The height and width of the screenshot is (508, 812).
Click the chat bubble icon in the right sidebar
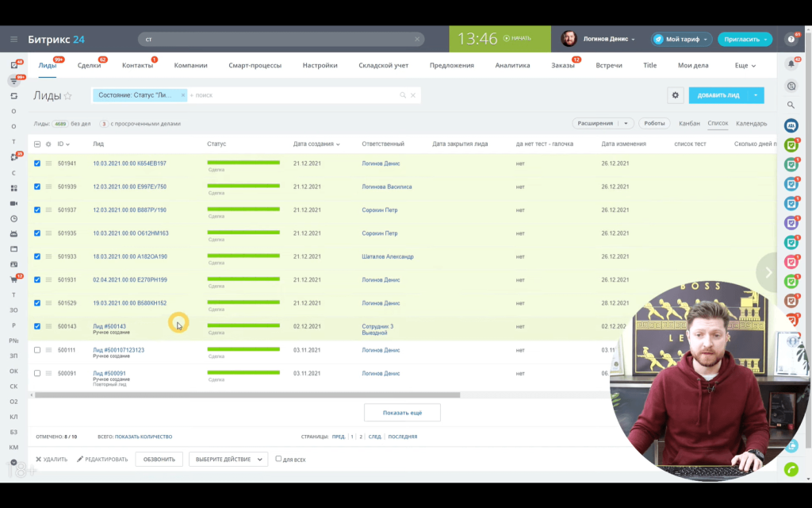pyautogui.click(x=791, y=86)
